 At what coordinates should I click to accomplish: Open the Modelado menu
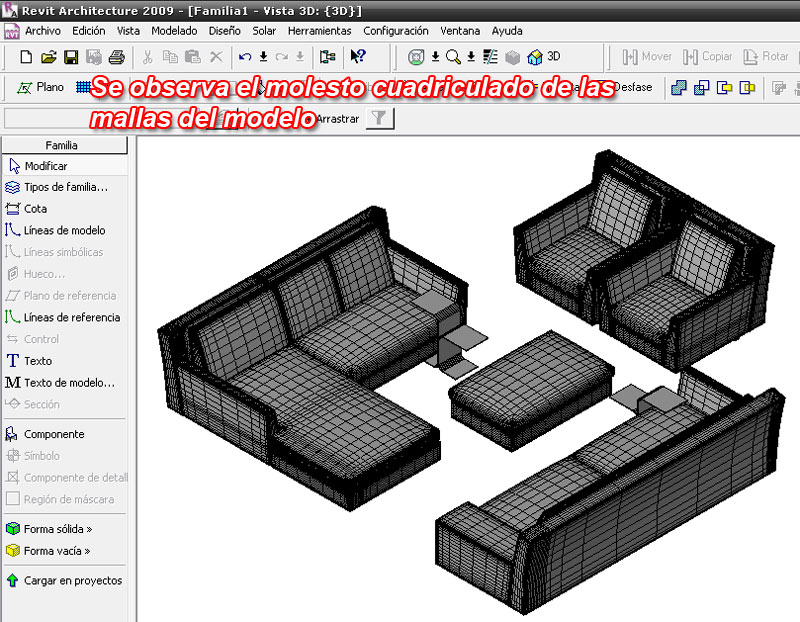174,31
